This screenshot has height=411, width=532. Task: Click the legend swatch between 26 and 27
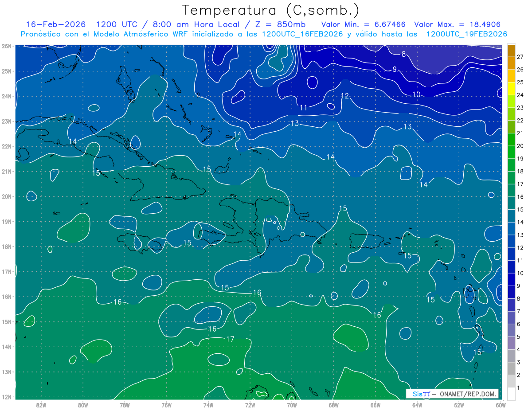tap(512, 63)
